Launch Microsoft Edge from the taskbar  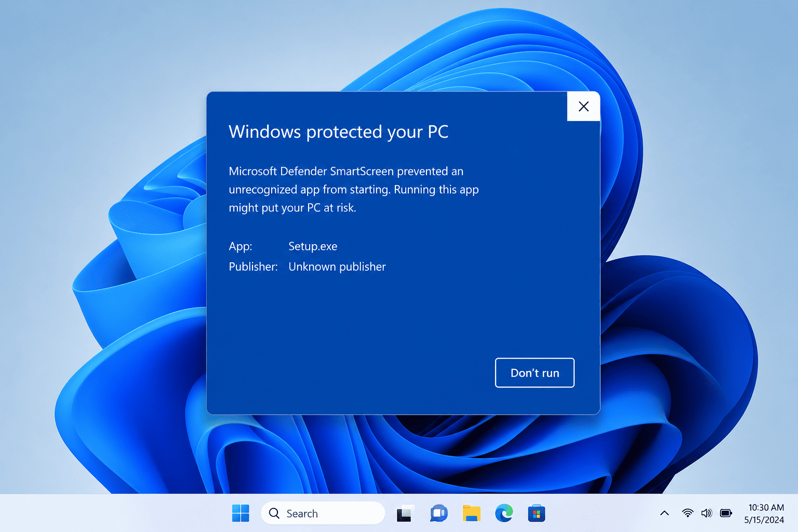pyautogui.click(x=504, y=513)
